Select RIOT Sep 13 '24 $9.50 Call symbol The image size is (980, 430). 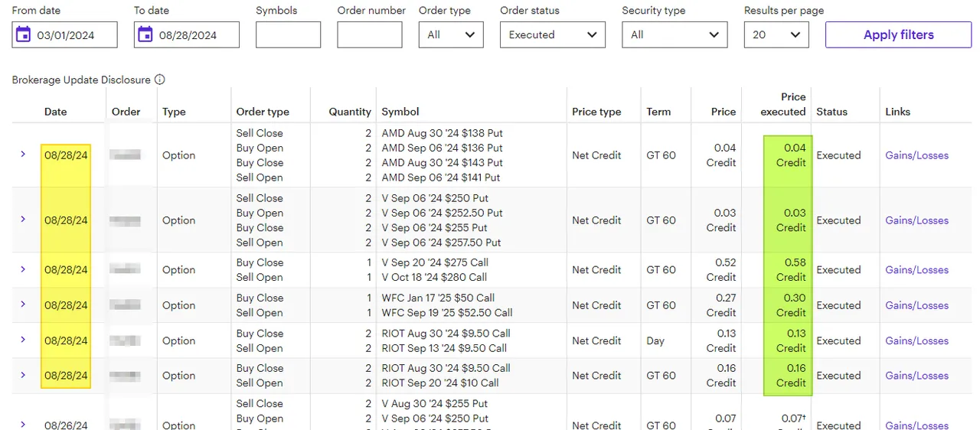pyautogui.click(x=444, y=348)
